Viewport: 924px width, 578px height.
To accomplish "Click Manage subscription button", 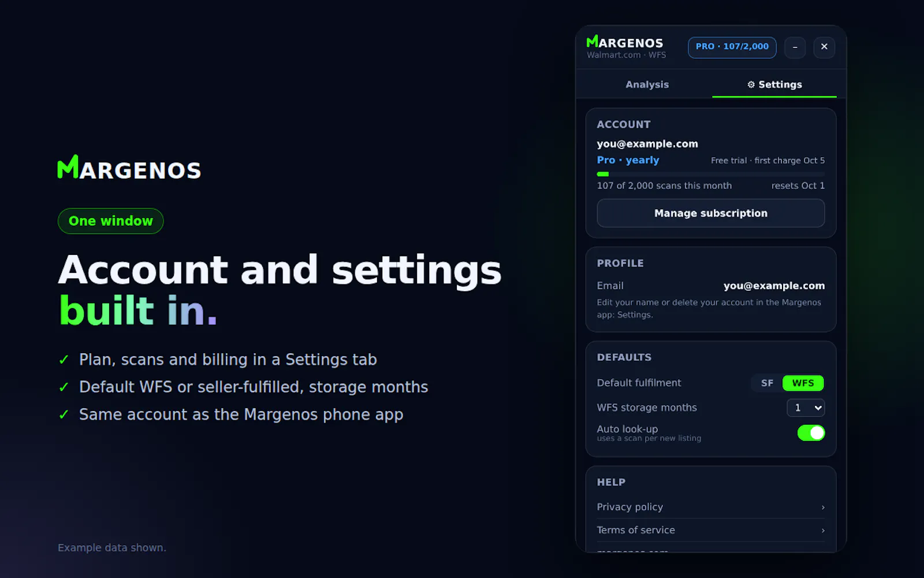I will pos(710,213).
